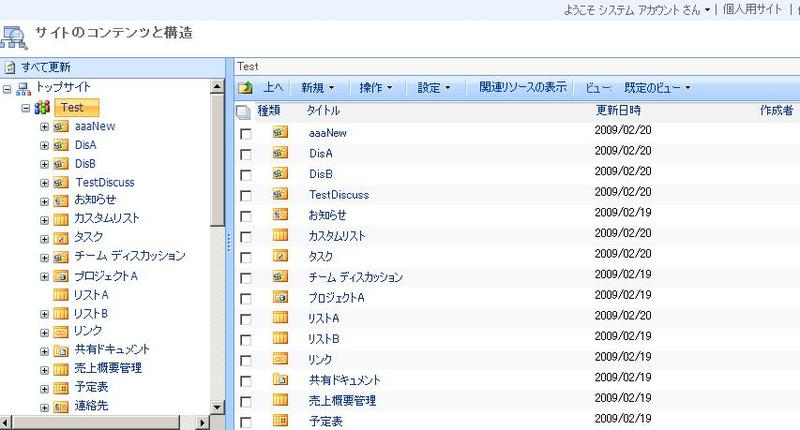Click 予定表 calendar icon in table

point(280,420)
